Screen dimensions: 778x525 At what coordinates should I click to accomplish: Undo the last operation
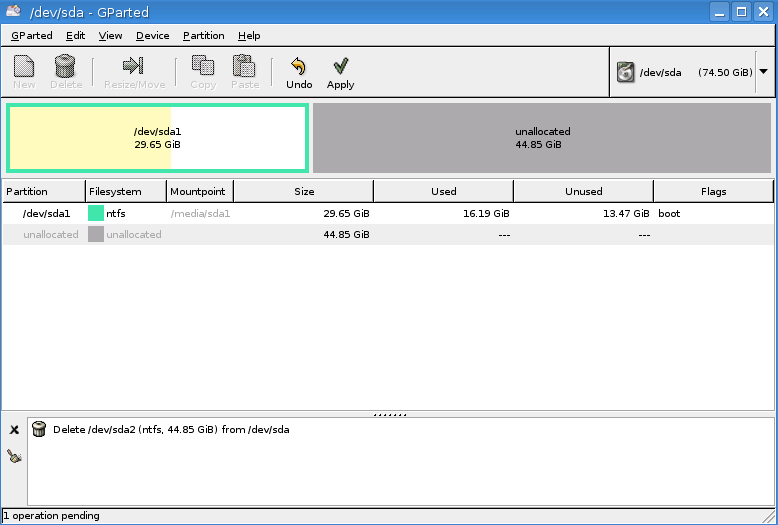(299, 72)
